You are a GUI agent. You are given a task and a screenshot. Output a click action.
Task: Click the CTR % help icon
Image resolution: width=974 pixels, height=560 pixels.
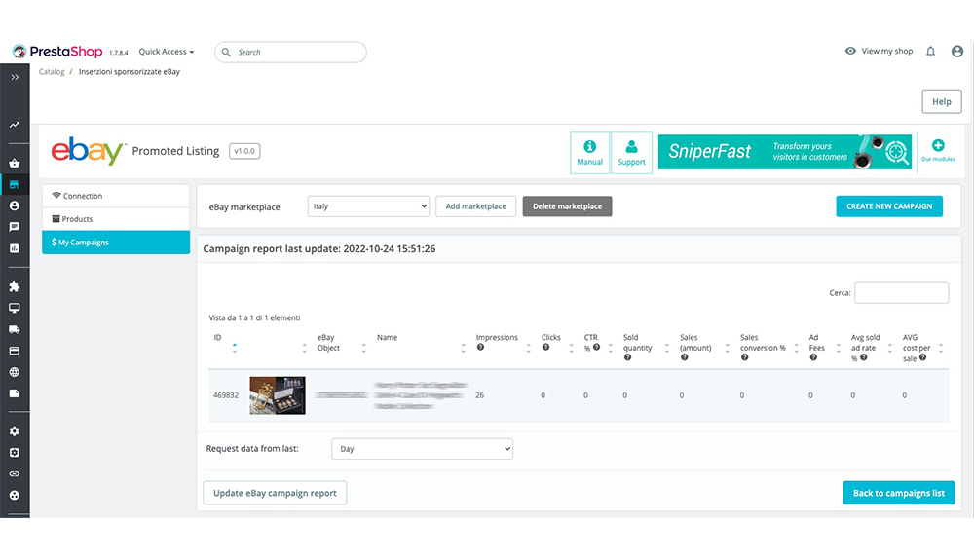click(x=596, y=348)
